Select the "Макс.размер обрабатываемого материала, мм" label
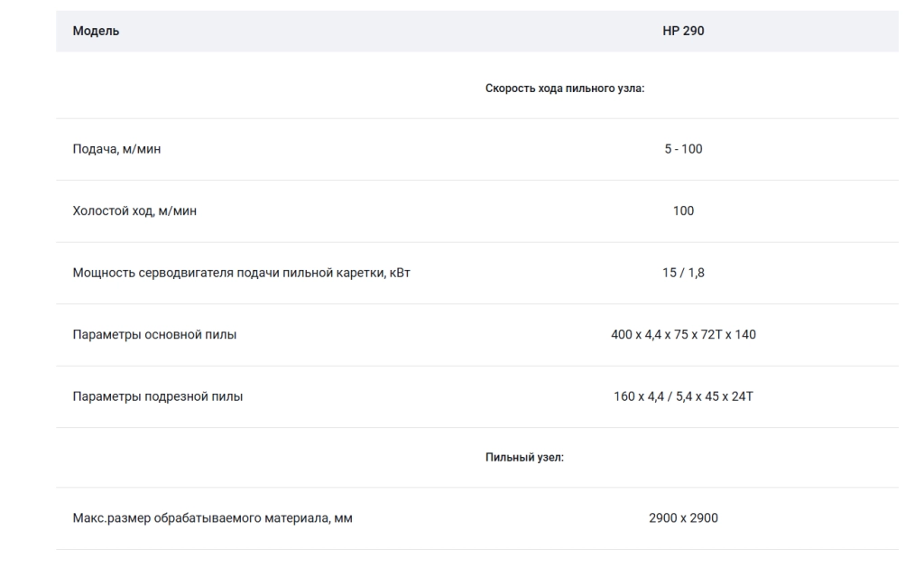This screenshot has width=924, height=568. pos(212,518)
